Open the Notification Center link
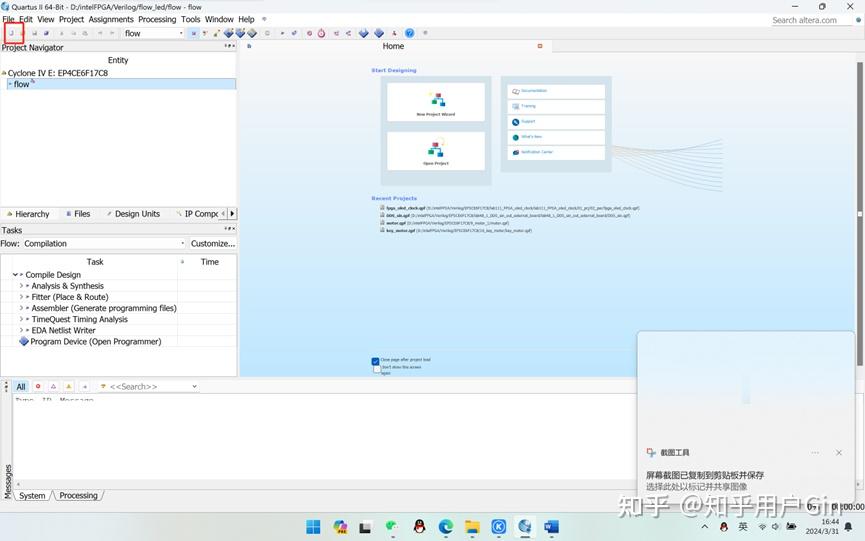865x541 pixels. [x=556, y=152]
